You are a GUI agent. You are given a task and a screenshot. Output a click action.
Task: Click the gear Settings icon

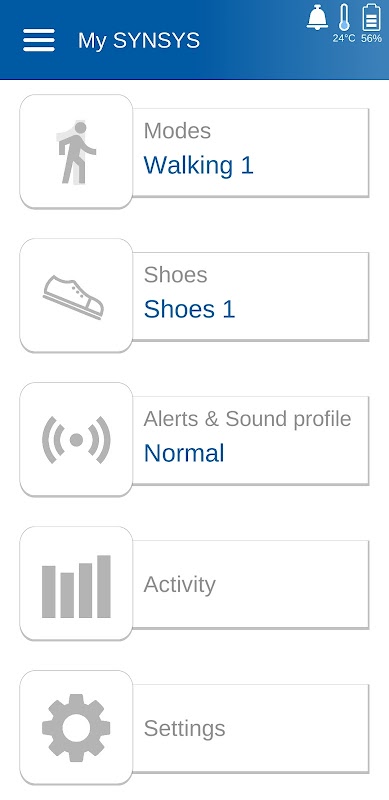click(x=76, y=728)
